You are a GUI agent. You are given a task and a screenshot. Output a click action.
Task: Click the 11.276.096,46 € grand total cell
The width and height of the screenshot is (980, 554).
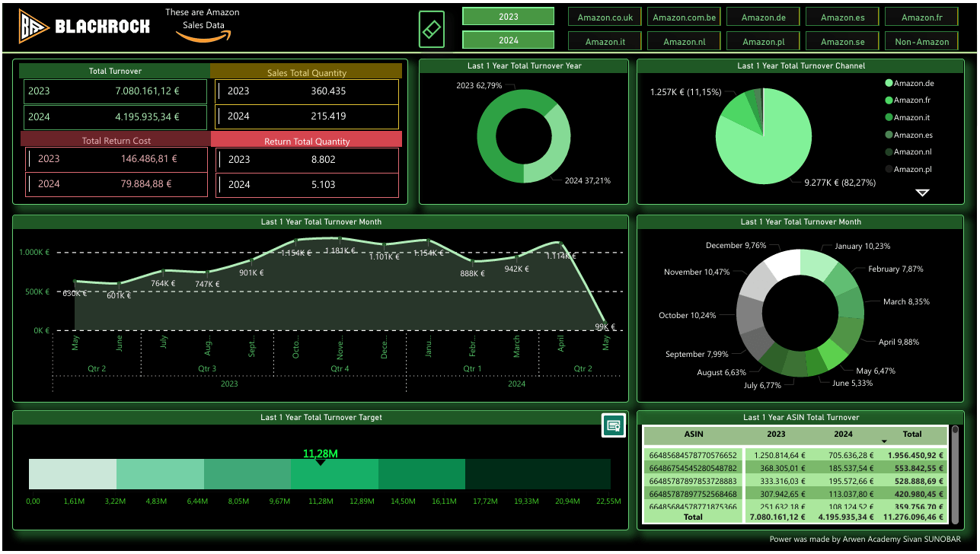(x=912, y=517)
